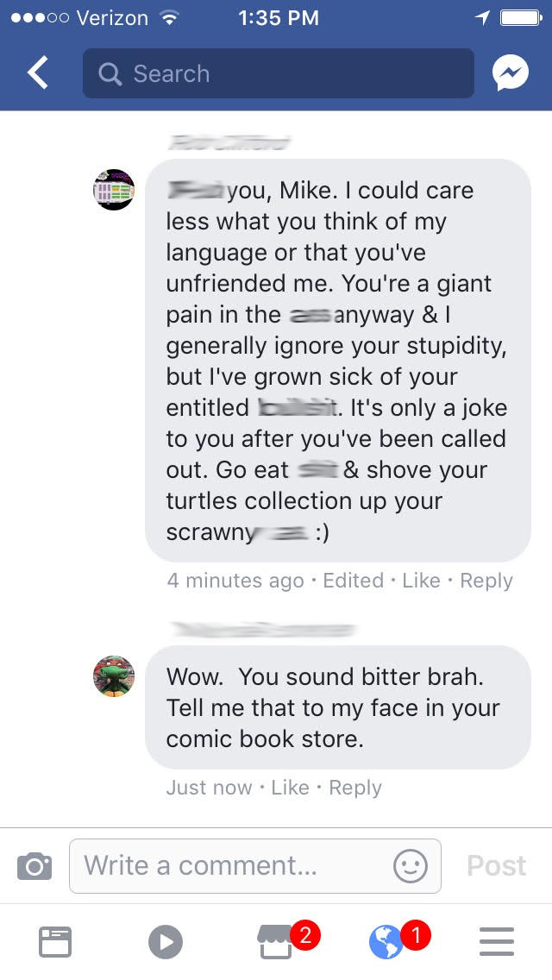Like the comment from 4 minutes ago

pyautogui.click(x=421, y=581)
